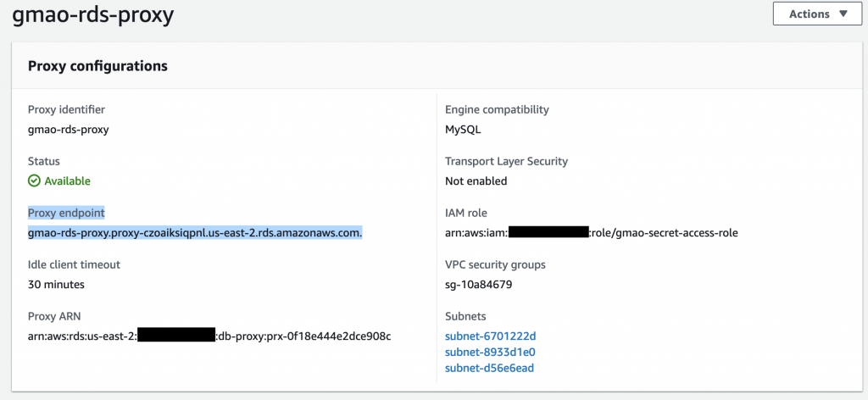
Task: Click the "Transport Layer Security" label
Action: point(506,161)
